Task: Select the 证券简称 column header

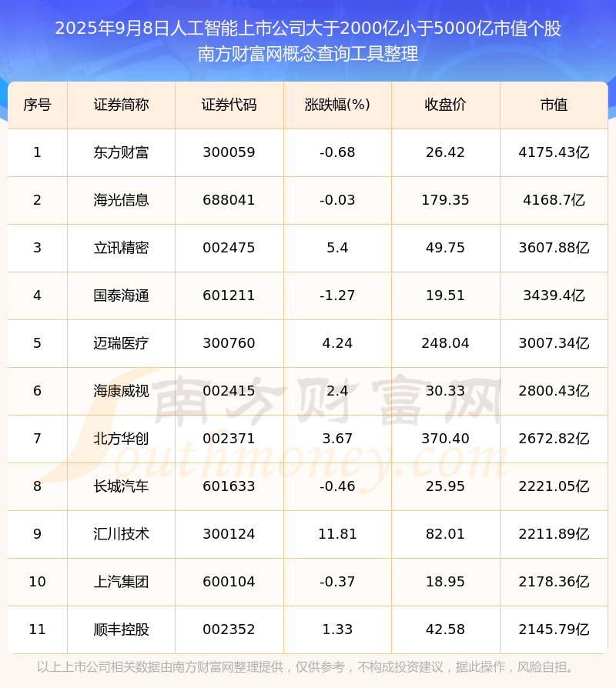Action: (121, 105)
